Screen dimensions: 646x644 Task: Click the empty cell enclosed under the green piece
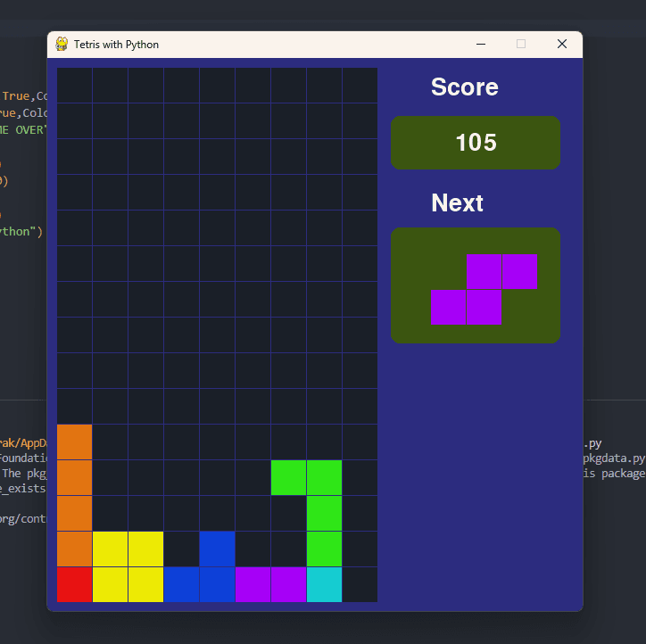(288, 514)
